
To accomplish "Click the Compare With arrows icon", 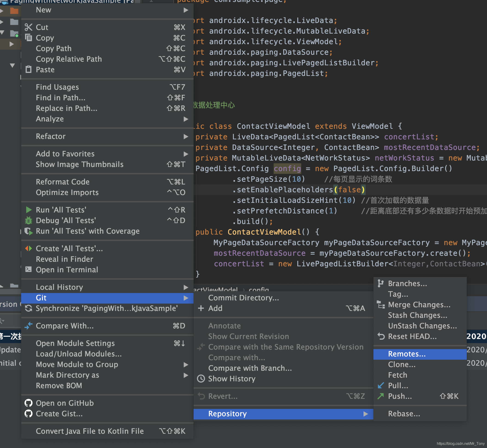I will click(x=29, y=326).
